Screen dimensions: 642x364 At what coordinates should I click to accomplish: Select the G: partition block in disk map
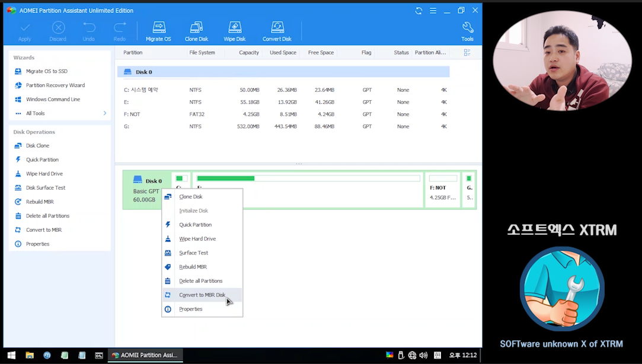[x=469, y=190]
